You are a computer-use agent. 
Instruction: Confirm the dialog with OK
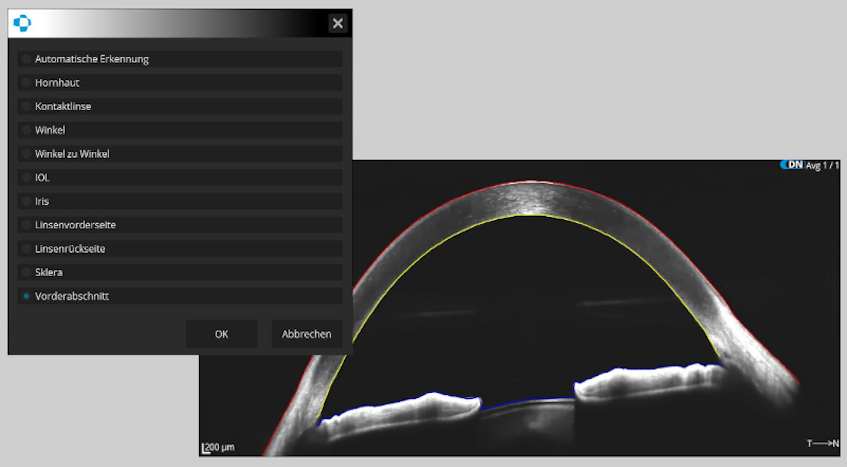(x=221, y=334)
